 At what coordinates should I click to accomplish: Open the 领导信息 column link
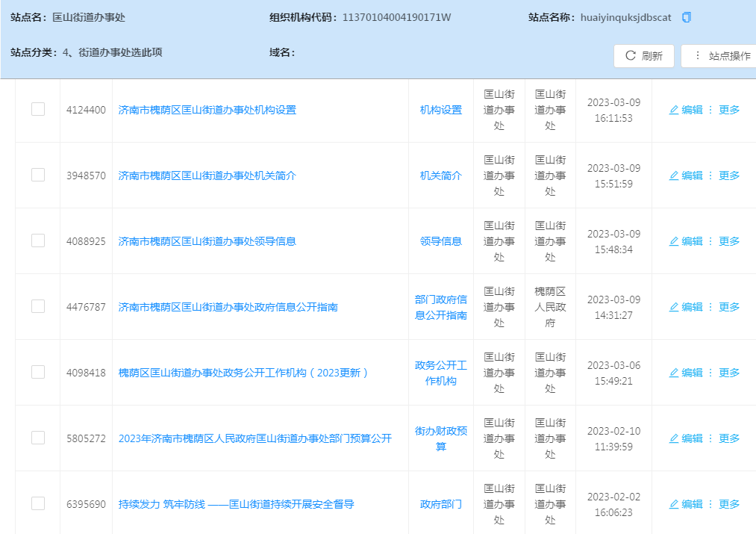[x=441, y=241]
